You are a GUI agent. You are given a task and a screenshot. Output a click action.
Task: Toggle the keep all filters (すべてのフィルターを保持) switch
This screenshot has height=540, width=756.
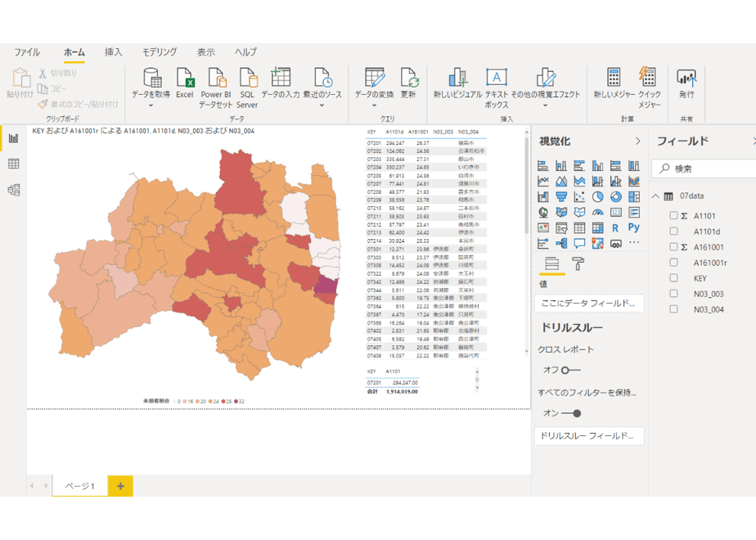pos(571,413)
